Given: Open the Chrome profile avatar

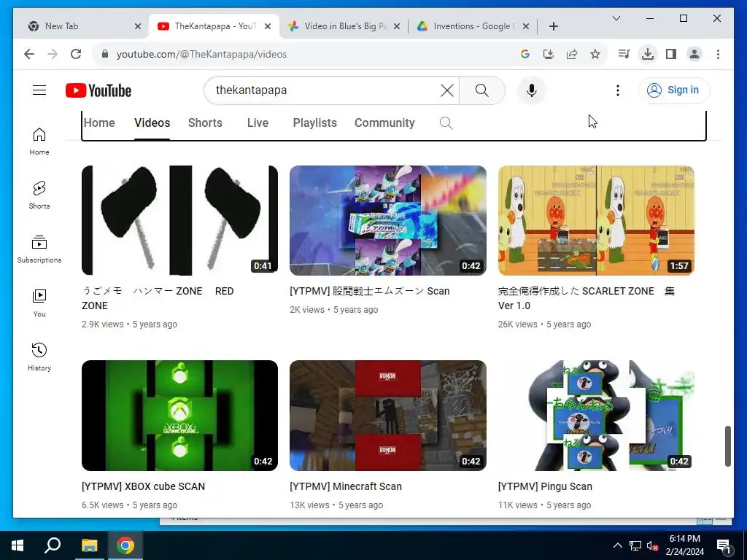Looking at the screenshot, I should pyautogui.click(x=694, y=54).
